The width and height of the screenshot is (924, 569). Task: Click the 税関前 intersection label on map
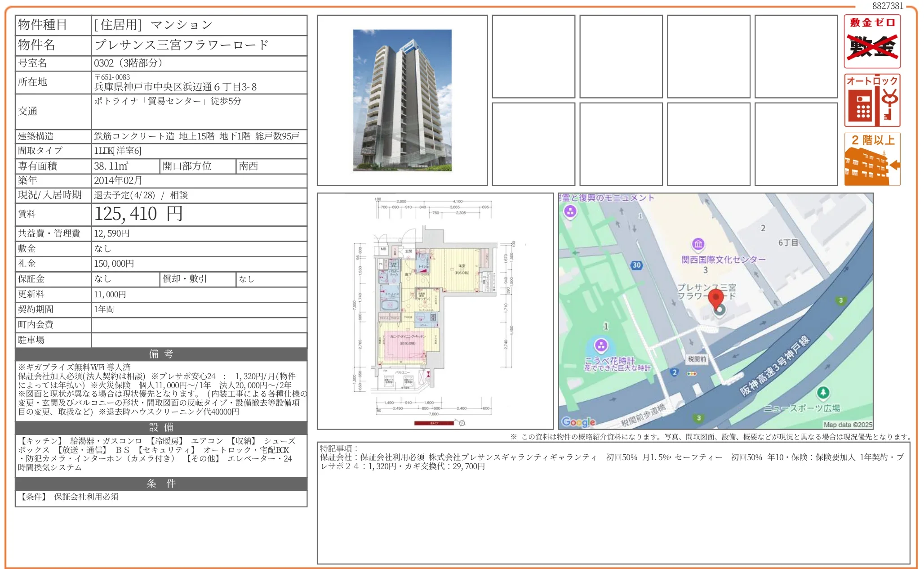(697, 359)
